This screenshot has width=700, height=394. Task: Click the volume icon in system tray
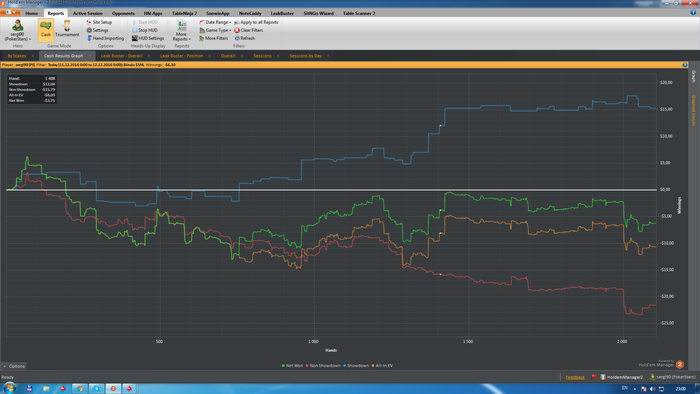tap(652, 389)
